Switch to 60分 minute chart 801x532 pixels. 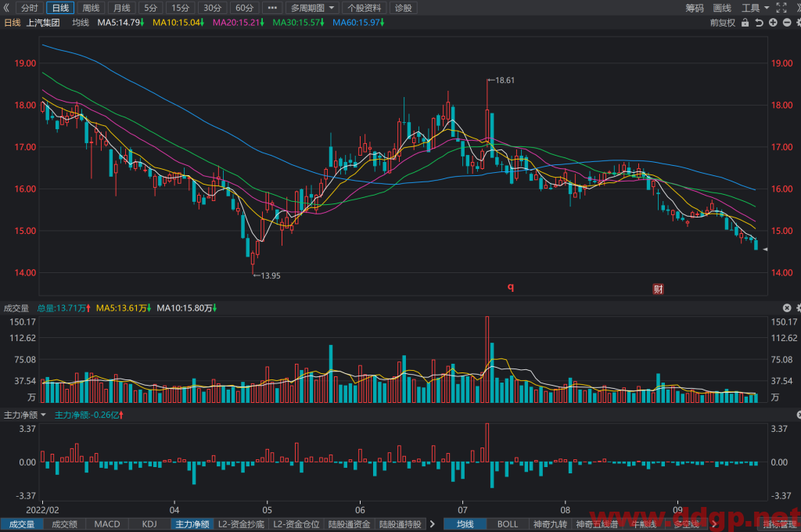[x=244, y=8]
